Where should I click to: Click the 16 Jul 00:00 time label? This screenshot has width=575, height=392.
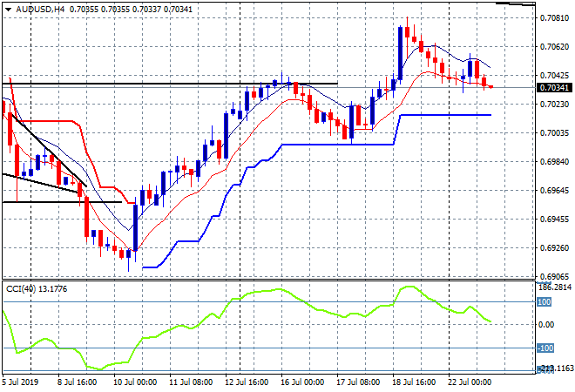coord(302,382)
